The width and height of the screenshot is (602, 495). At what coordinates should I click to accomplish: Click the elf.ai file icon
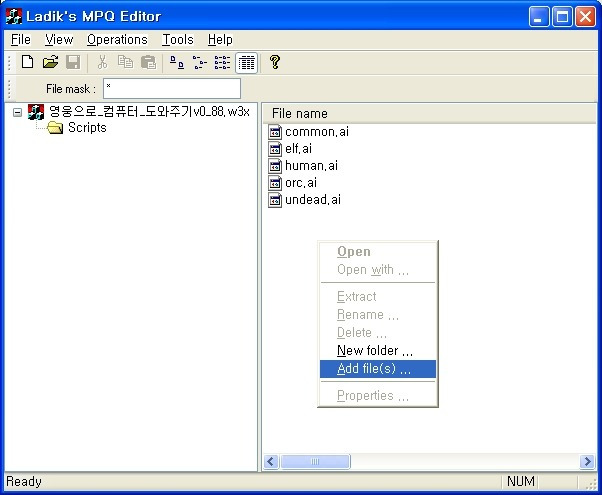coord(275,149)
